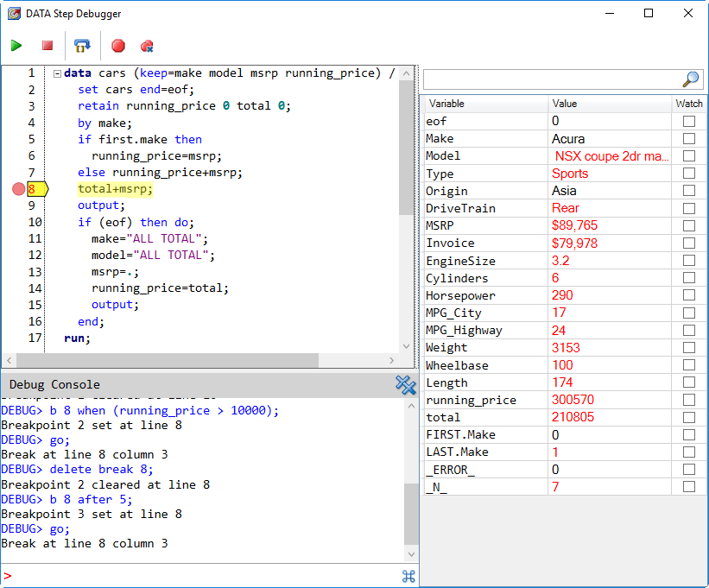
Task: Run the program with the green play icon
Action: [x=16, y=45]
